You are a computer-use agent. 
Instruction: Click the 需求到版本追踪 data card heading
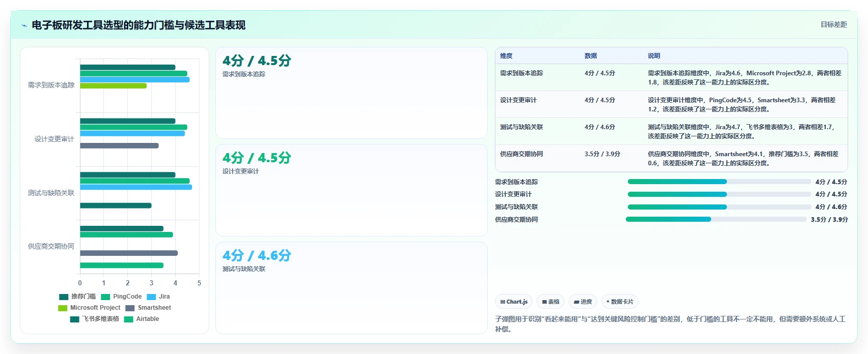click(257, 61)
